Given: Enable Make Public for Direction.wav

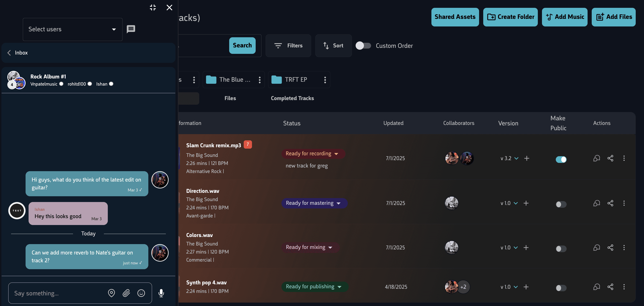Looking at the screenshot, I should click(x=561, y=204).
